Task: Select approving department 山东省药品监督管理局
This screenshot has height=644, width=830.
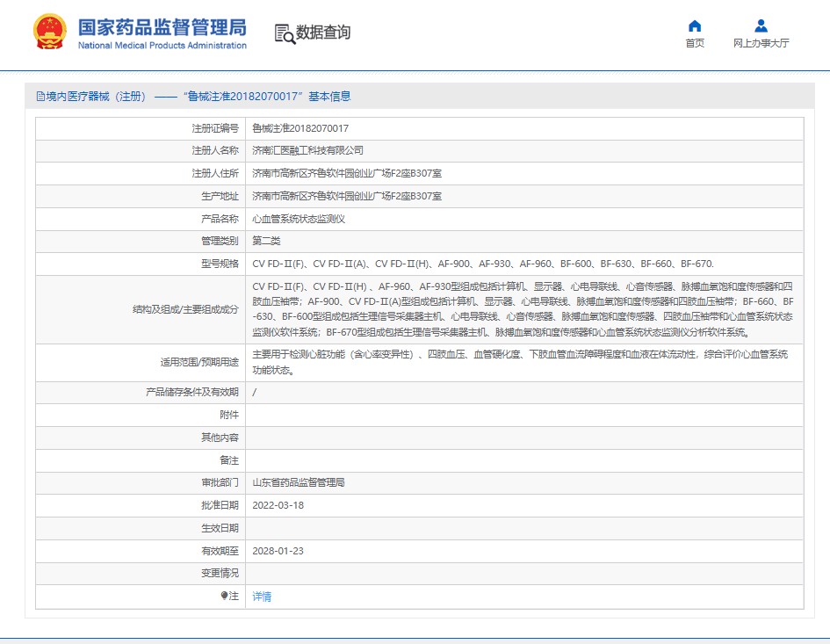Action: point(299,482)
